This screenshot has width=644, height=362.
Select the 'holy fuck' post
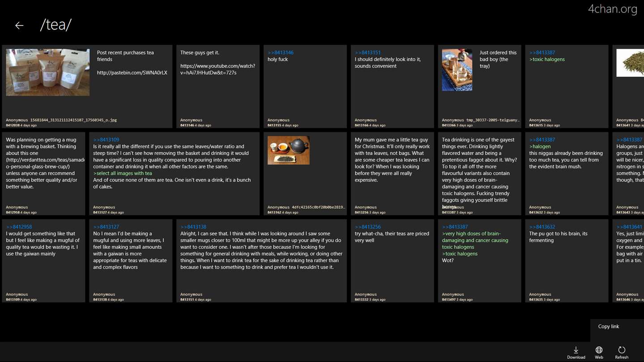(305, 86)
